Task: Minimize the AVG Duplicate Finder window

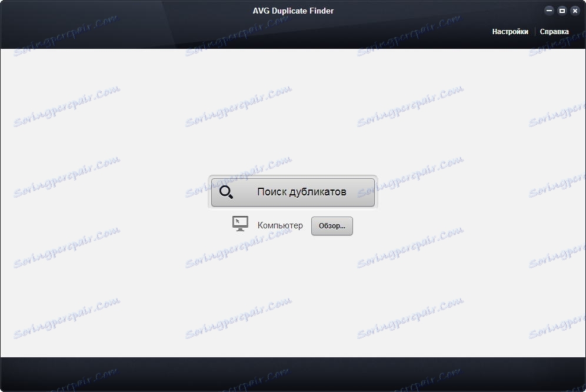Action: pos(549,11)
